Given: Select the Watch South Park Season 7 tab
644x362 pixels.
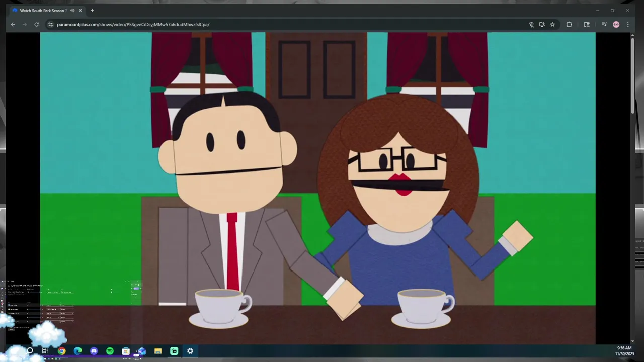Looking at the screenshot, I should point(46,10).
